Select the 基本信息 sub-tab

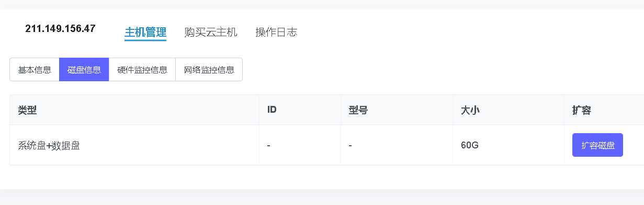35,70
